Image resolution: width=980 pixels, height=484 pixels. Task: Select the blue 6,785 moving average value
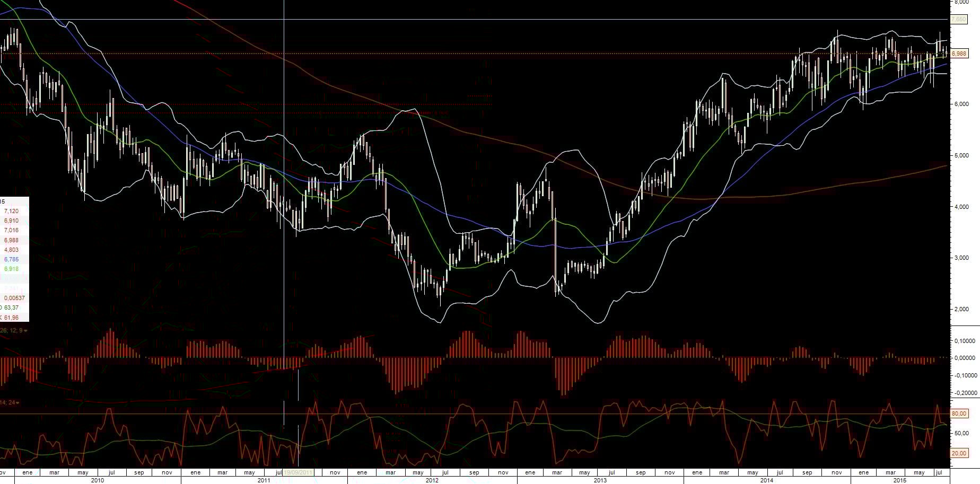[11, 259]
